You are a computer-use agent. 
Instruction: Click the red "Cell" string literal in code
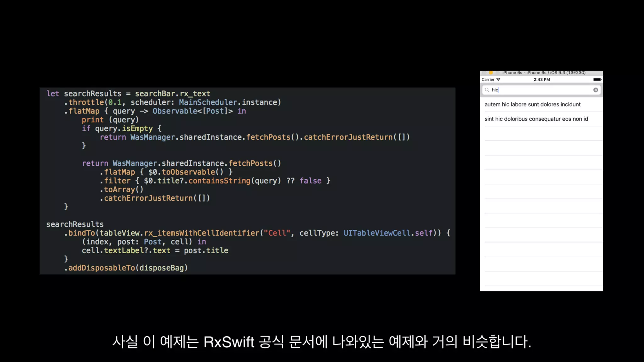point(277,233)
